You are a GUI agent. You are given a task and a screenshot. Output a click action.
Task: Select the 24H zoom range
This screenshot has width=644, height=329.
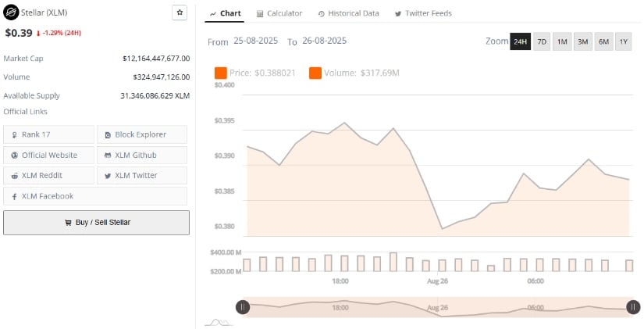(521, 41)
